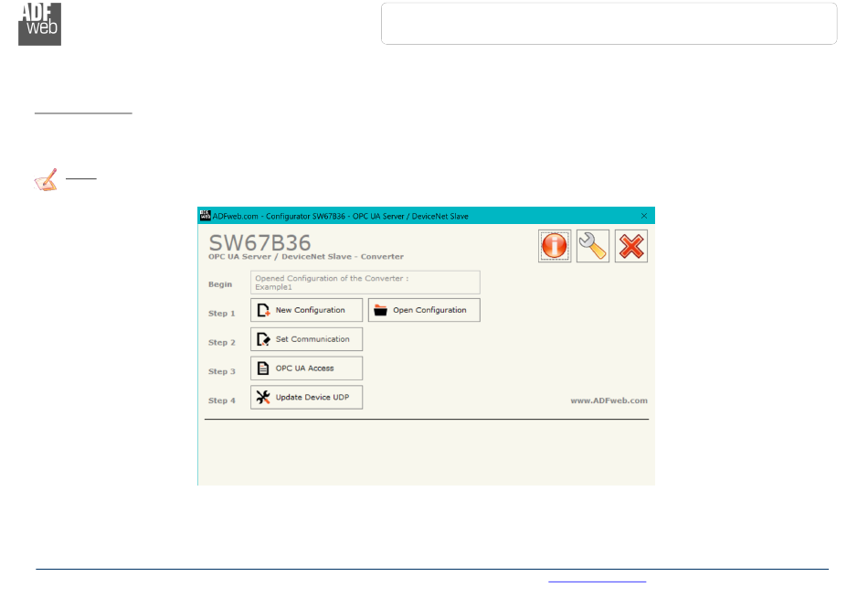
Task: Click the "OPC UA Server / DeviceNet Slave - Converter" subtitle
Action: [305, 257]
